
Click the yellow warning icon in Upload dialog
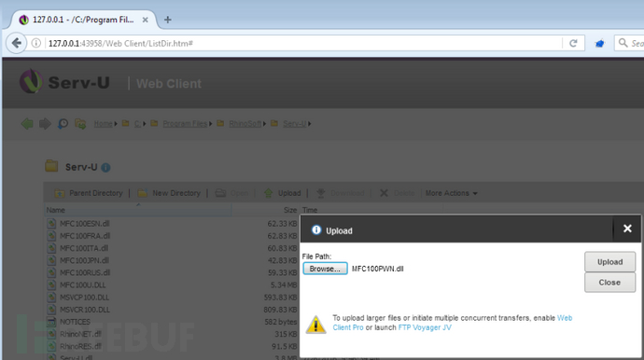pos(315,325)
